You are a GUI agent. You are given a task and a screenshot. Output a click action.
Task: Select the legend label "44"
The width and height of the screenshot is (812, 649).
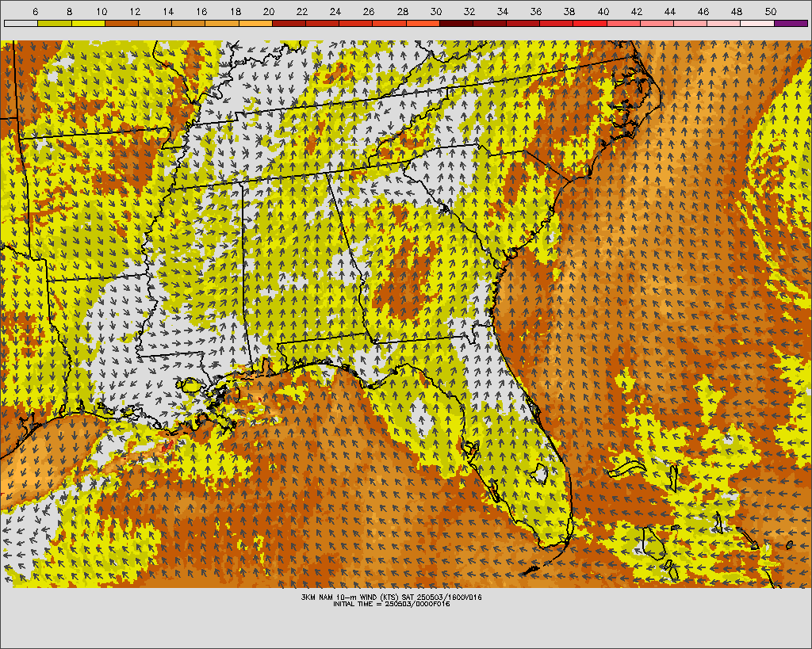[x=670, y=11]
